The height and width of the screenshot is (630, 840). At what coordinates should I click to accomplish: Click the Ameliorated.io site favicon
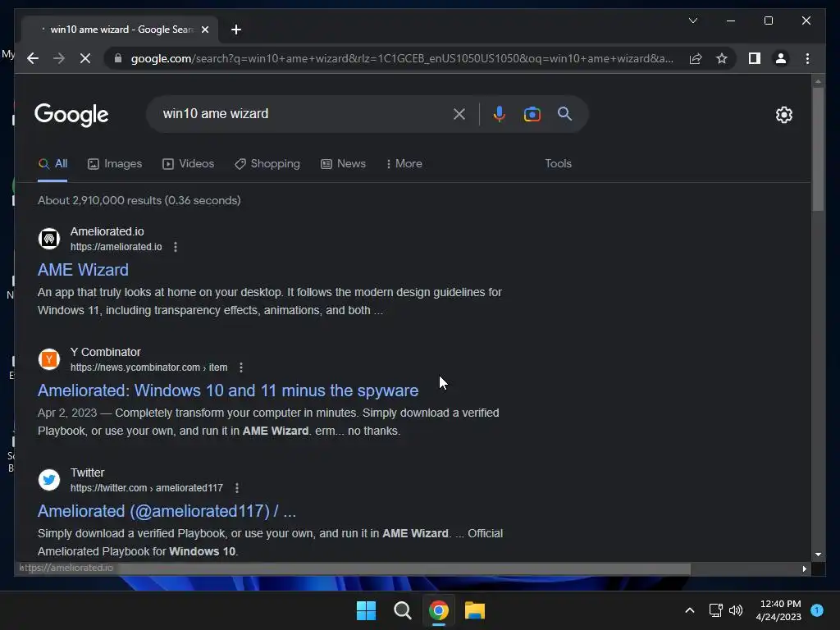pyautogui.click(x=48, y=239)
